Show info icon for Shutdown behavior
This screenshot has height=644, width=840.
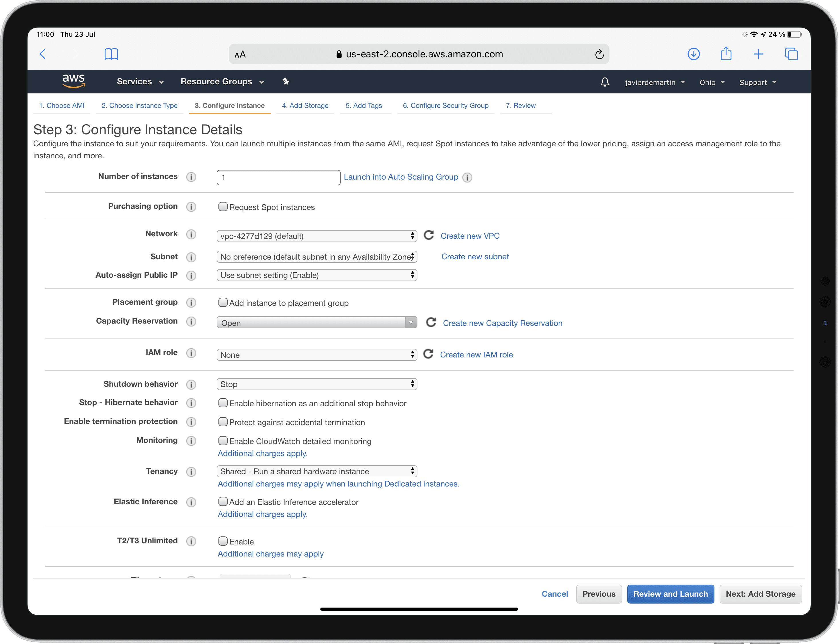point(191,384)
